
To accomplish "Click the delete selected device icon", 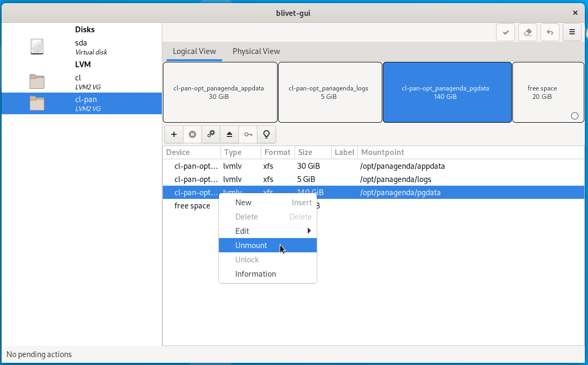I will coord(192,134).
